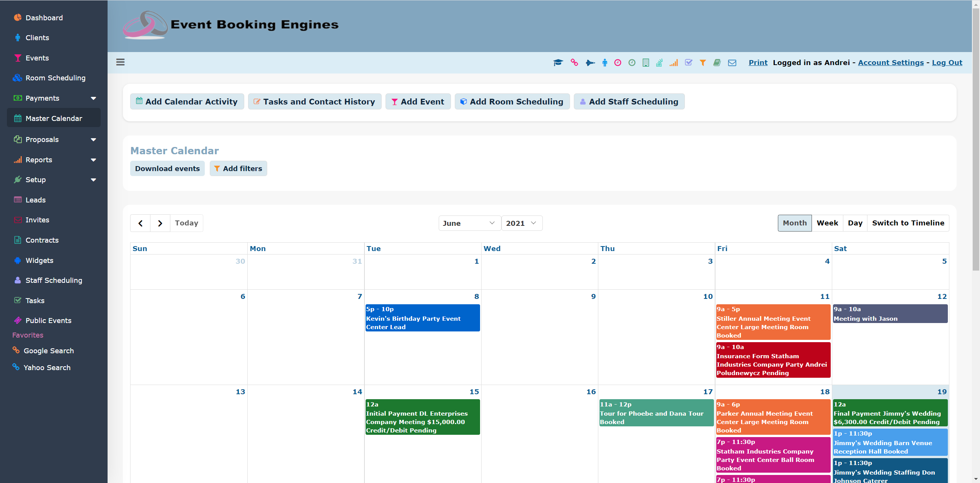This screenshot has width=980, height=483.
Task: Open the 2021 year dropdown
Action: click(x=521, y=223)
